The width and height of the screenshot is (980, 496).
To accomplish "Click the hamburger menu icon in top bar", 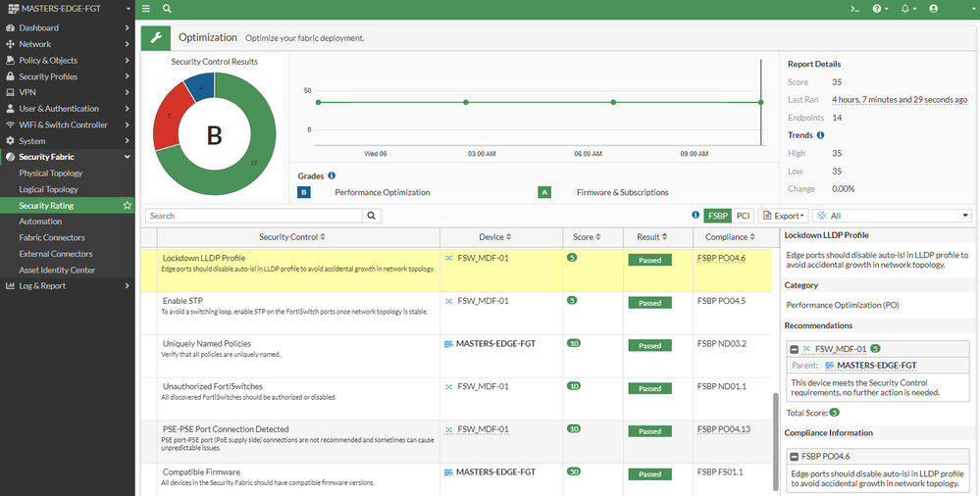I will (146, 9).
